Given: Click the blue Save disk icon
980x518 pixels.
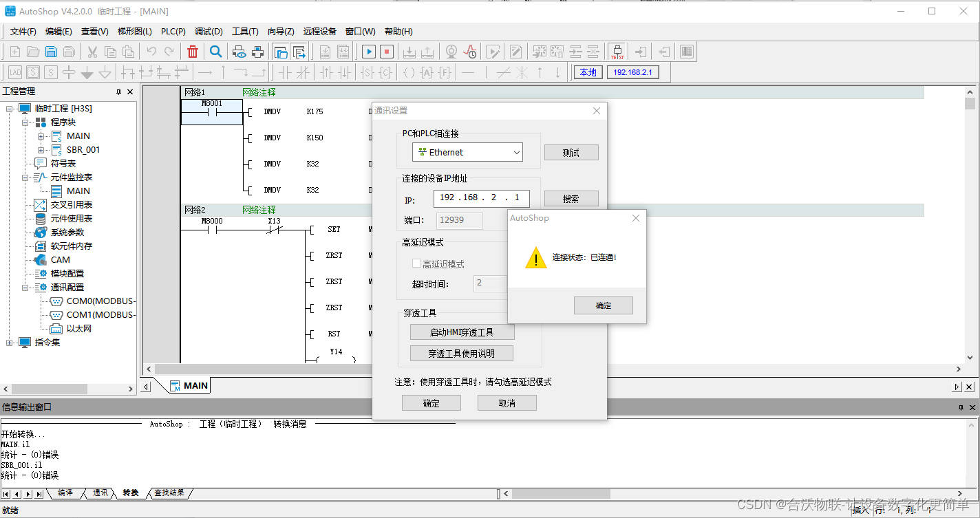Looking at the screenshot, I should (51, 52).
